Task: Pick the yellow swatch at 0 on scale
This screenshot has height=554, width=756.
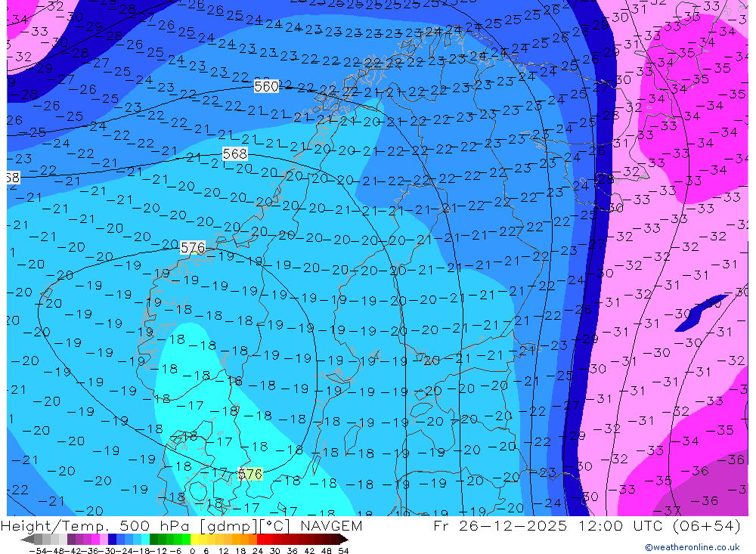Action: 195,540
